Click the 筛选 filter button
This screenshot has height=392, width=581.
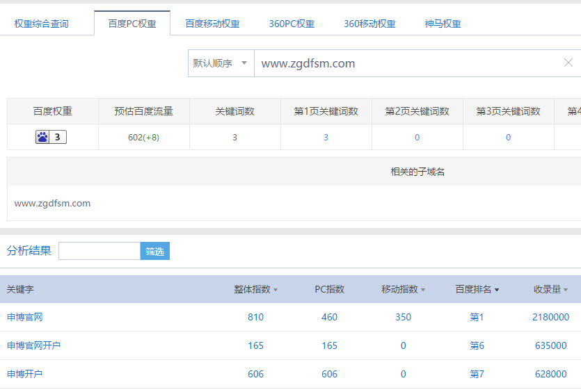pyautogui.click(x=155, y=252)
